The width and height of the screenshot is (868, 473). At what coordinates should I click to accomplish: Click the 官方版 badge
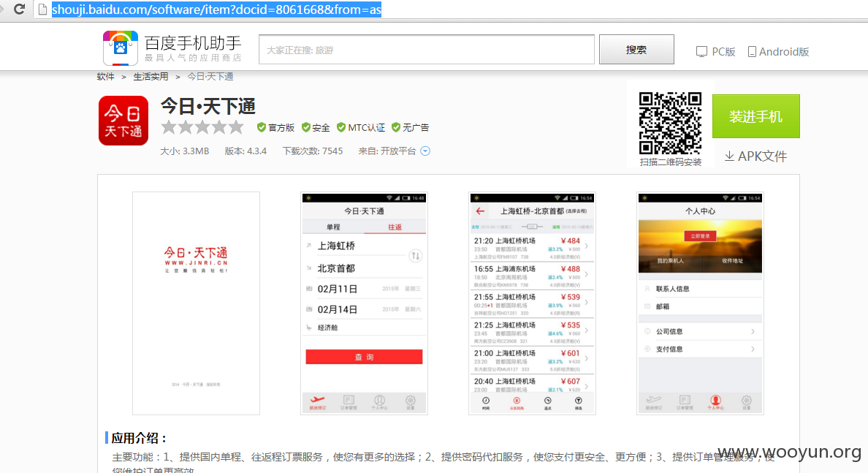[275, 127]
